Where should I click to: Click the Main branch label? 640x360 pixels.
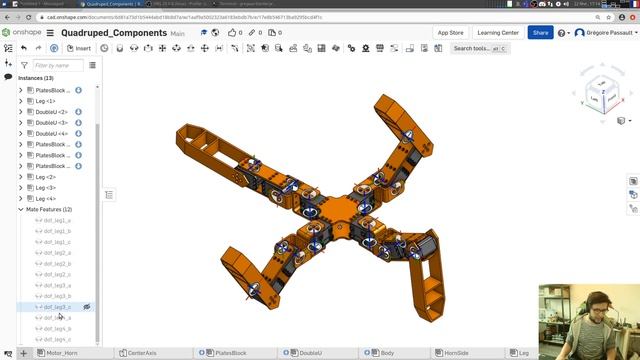(178, 33)
